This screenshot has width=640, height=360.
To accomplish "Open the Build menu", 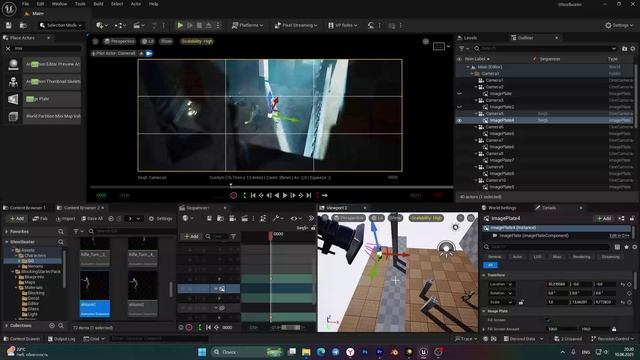I will click(98, 4).
